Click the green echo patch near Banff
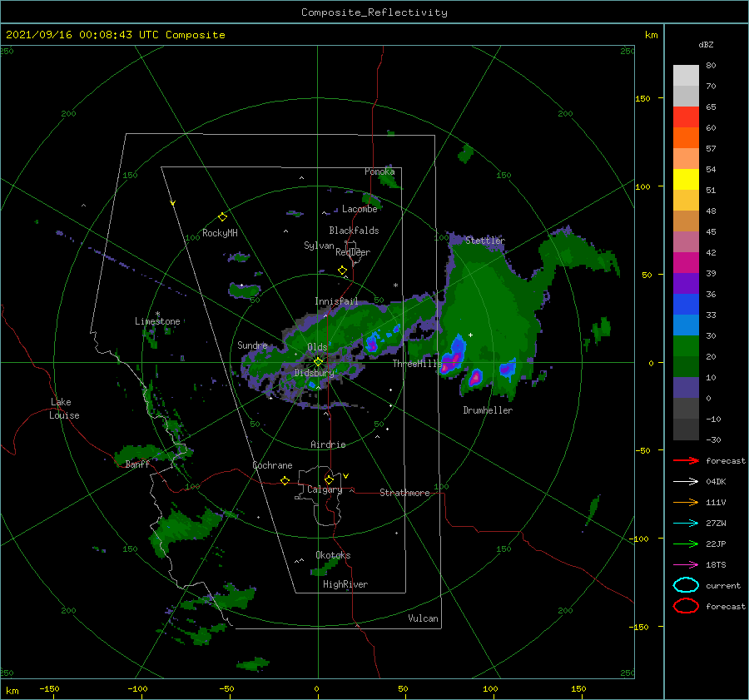The image size is (749, 700). click(153, 454)
